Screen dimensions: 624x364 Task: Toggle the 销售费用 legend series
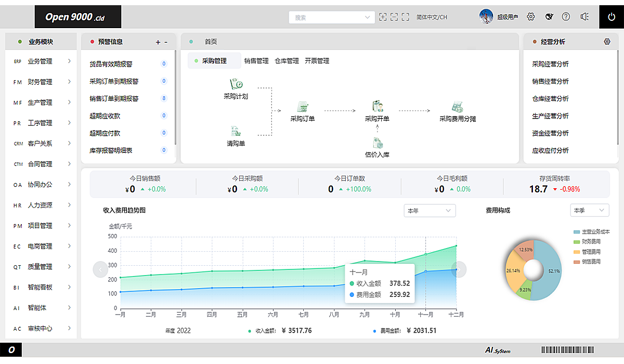[587, 262]
